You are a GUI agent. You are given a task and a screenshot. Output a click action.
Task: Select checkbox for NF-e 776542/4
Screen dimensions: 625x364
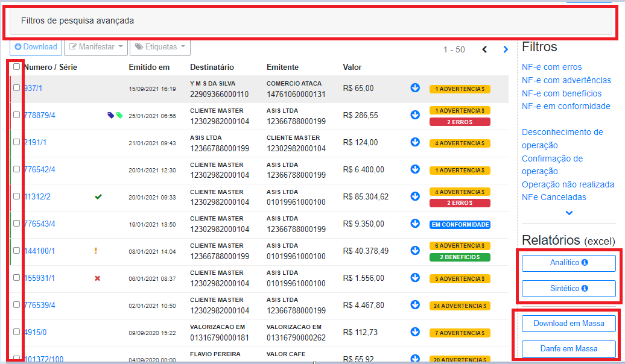tap(16, 169)
